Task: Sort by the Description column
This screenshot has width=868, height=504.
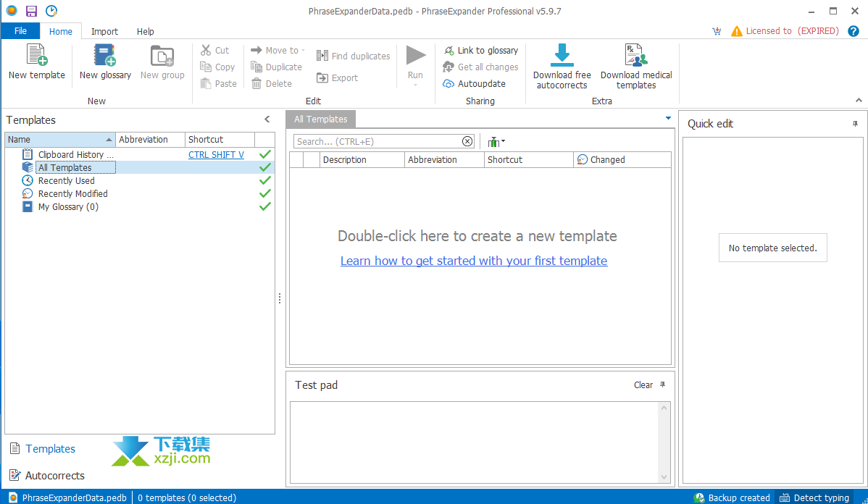Action: click(362, 159)
